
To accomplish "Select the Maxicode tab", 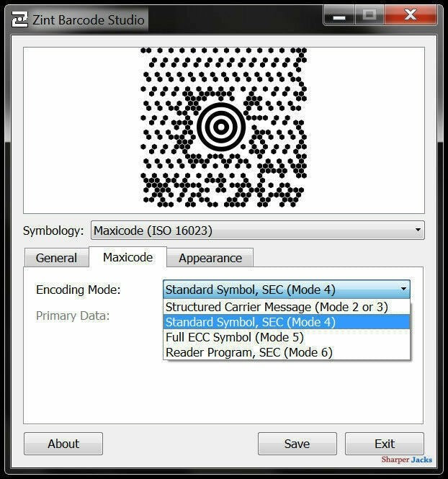I will 127,257.
